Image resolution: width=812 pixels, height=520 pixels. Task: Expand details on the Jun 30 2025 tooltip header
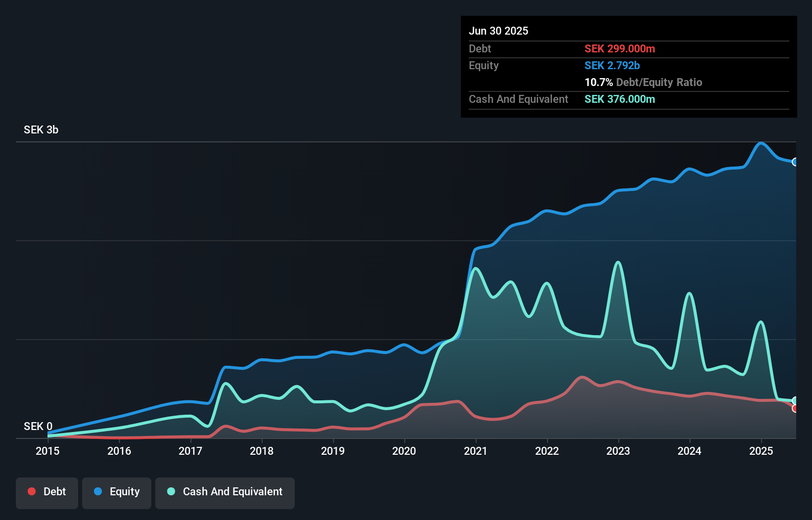[x=498, y=31]
